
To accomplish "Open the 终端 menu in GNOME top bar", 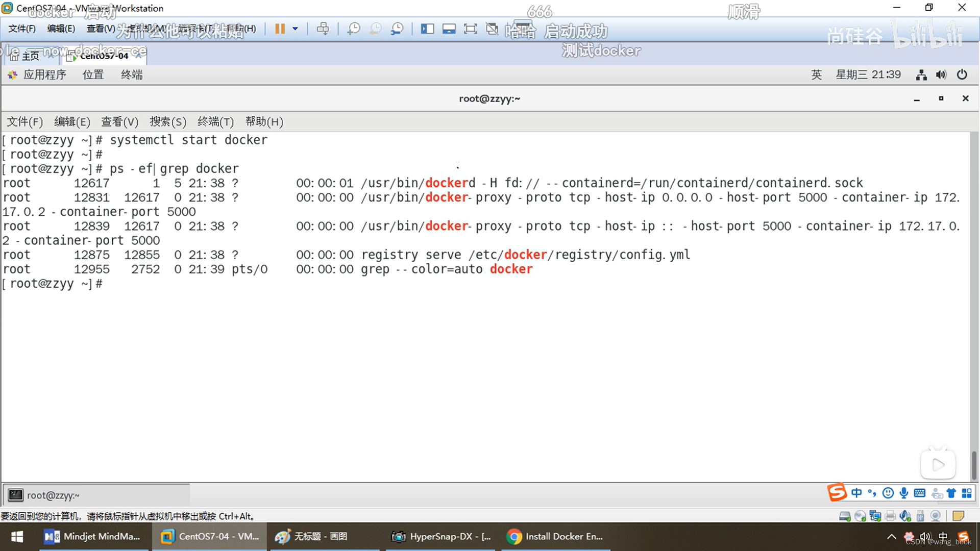I will point(132,75).
